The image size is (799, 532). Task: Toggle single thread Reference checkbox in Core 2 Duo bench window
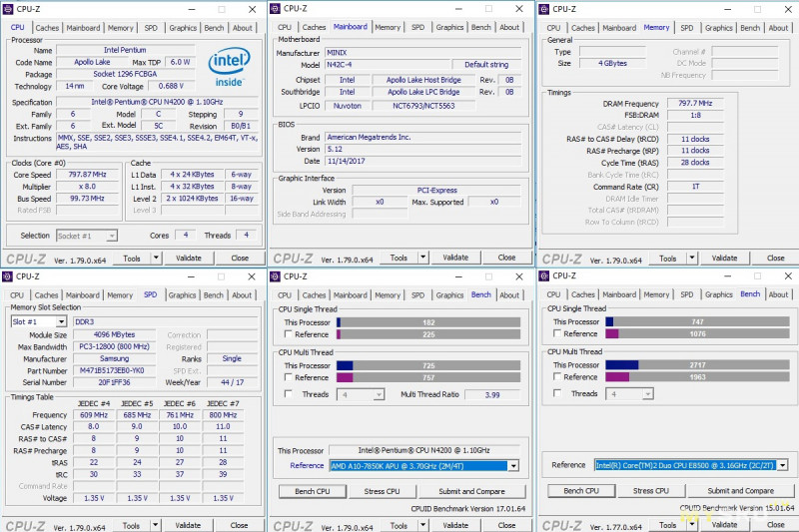click(557, 333)
